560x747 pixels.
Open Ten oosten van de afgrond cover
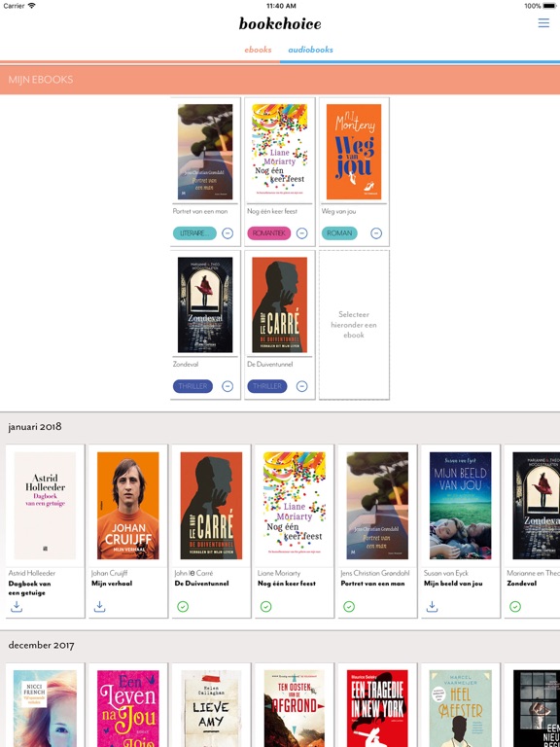click(x=295, y=709)
